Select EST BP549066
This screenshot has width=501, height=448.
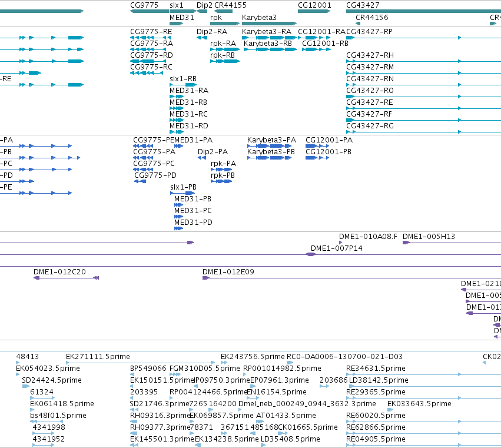click(x=148, y=369)
